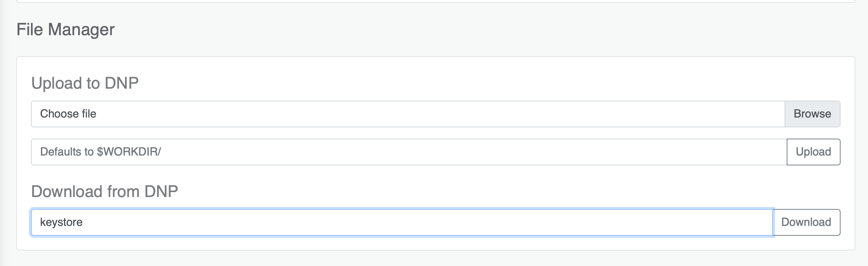Open file picker via Browse

click(812, 114)
